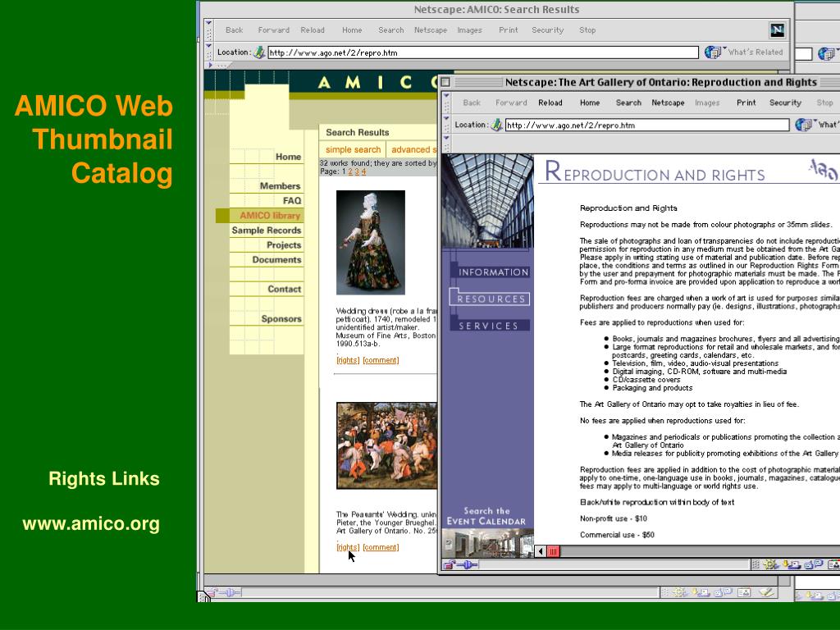The height and width of the screenshot is (630, 840).
Task: Click comment link under Wedding dress record
Action: [381, 360]
